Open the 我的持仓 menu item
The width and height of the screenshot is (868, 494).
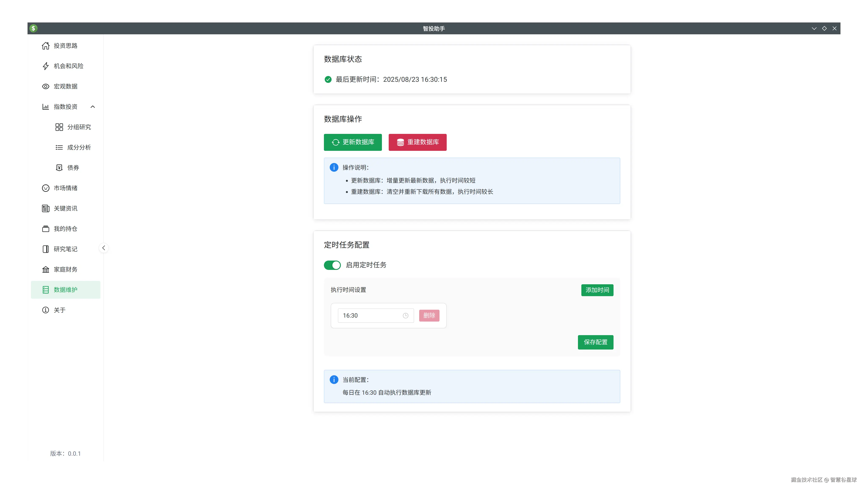(65, 229)
